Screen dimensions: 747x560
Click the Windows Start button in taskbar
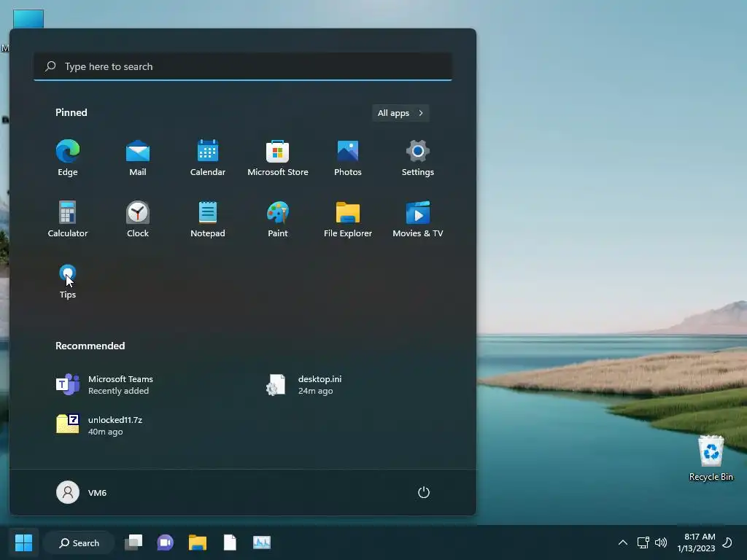(x=23, y=542)
